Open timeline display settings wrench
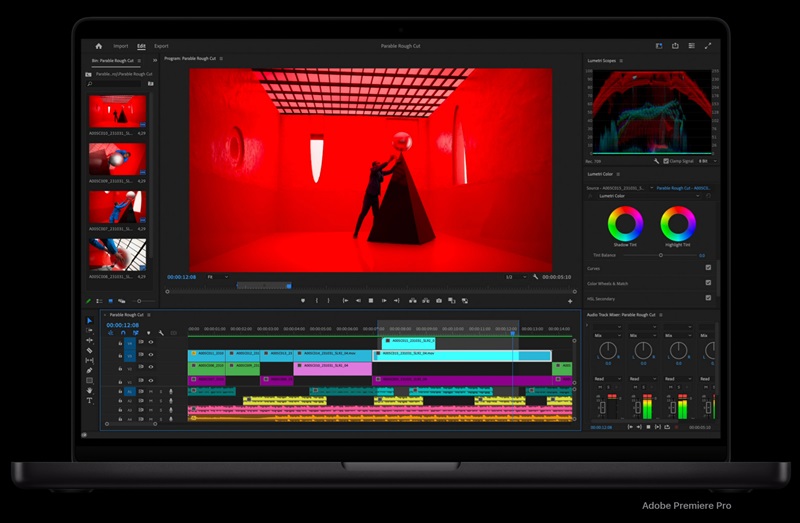Viewport: 800px width, 523px height. tap(161, 333)
